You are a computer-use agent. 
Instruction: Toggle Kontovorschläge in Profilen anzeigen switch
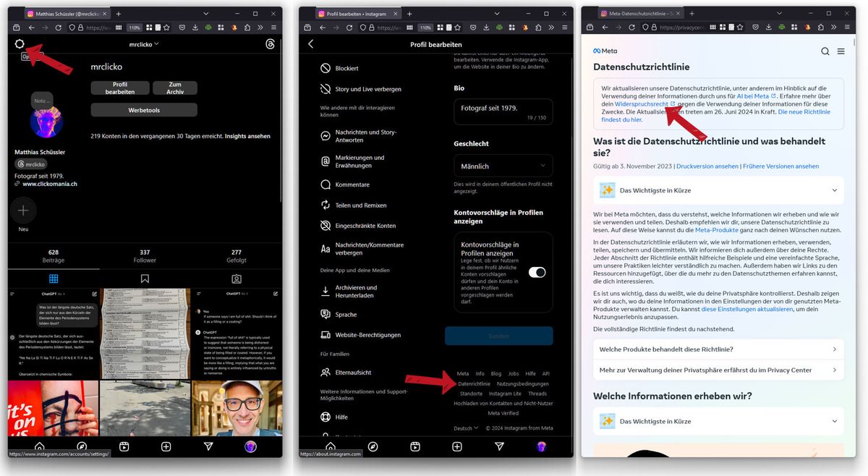[537, 272]
